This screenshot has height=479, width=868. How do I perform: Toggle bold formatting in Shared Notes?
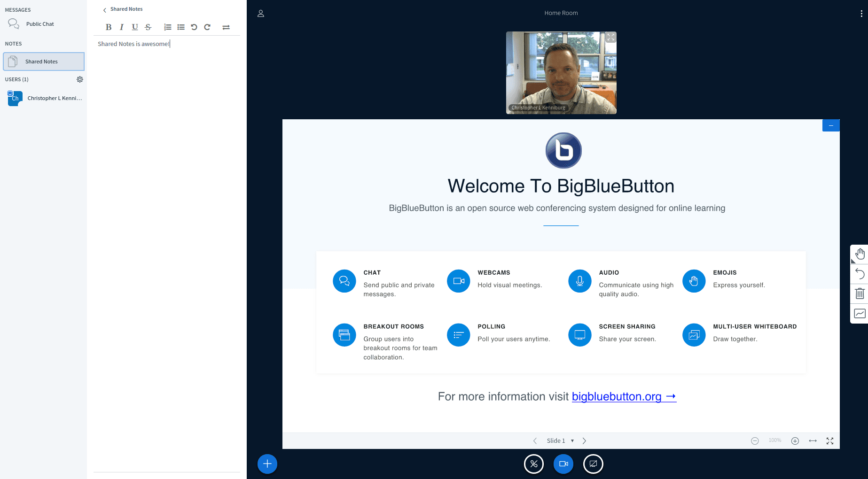(x=109, y=27)
